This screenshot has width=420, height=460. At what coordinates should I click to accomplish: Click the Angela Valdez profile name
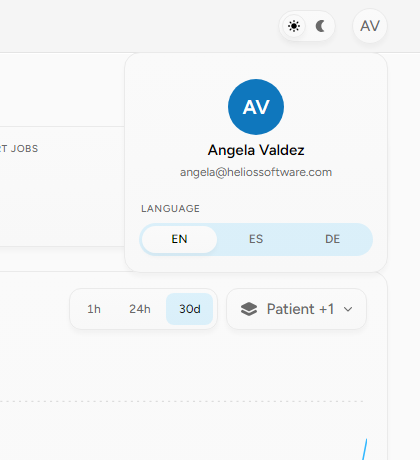pyautogui.click(x=256, y=150)
